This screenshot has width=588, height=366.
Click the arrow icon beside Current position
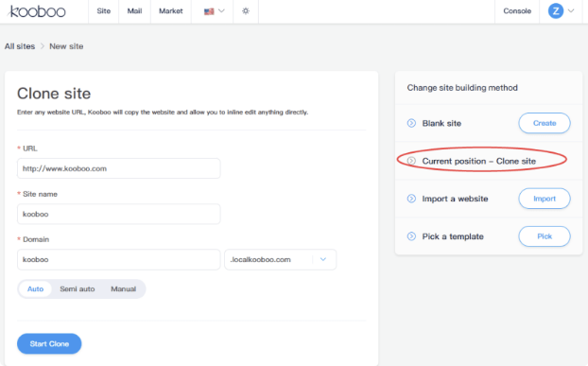click(x=411, y=161)
